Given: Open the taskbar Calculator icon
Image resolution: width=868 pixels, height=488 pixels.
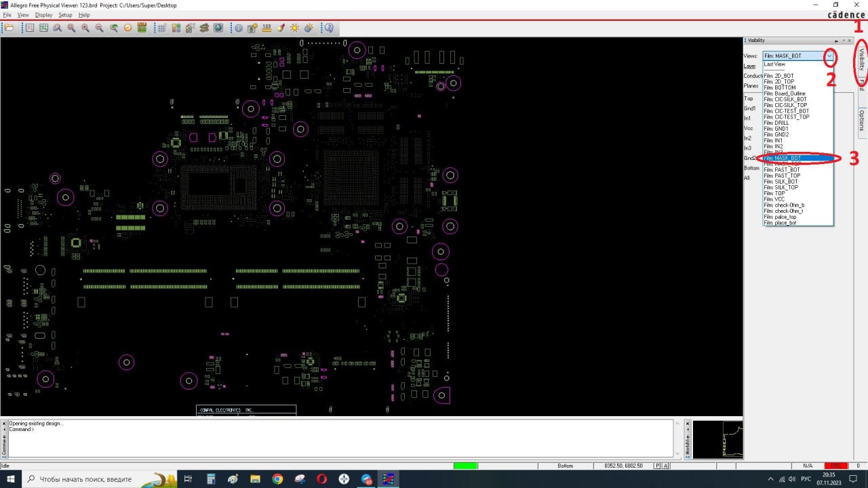Looking at the screenshot, I should point(210,479).
